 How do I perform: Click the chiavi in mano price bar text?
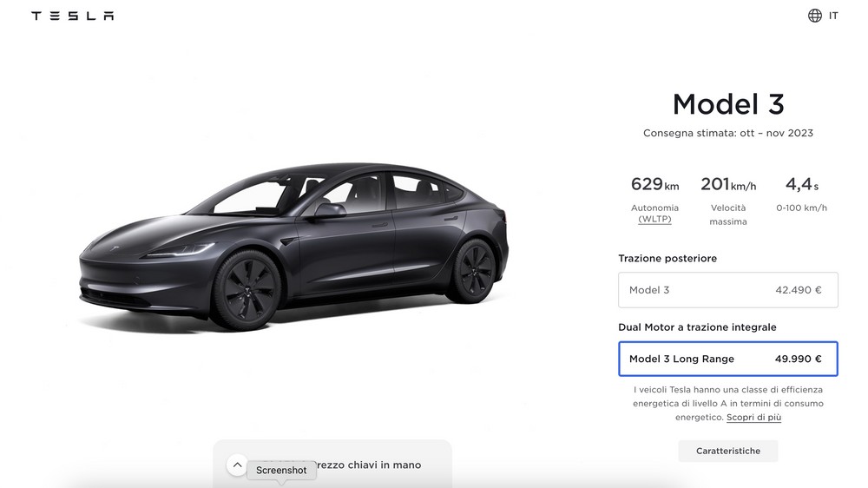[x=368, y=465]
